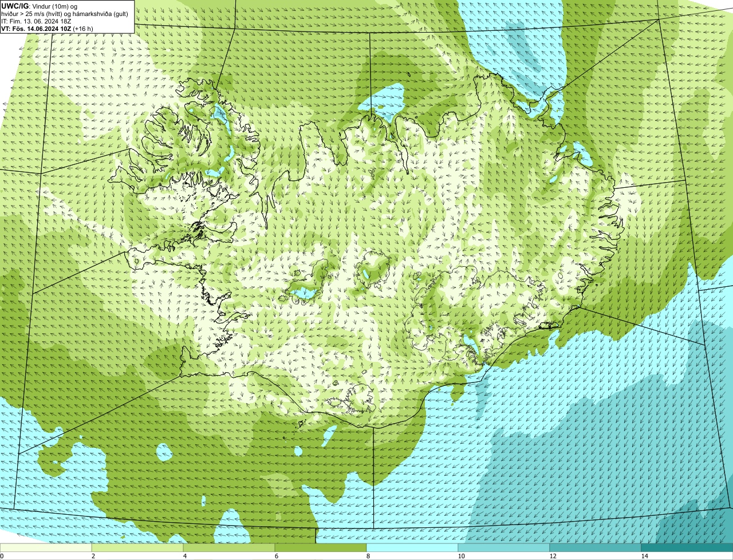733x560 pixels.
Task: Click the legend scale label '2'
Action: 93,556
